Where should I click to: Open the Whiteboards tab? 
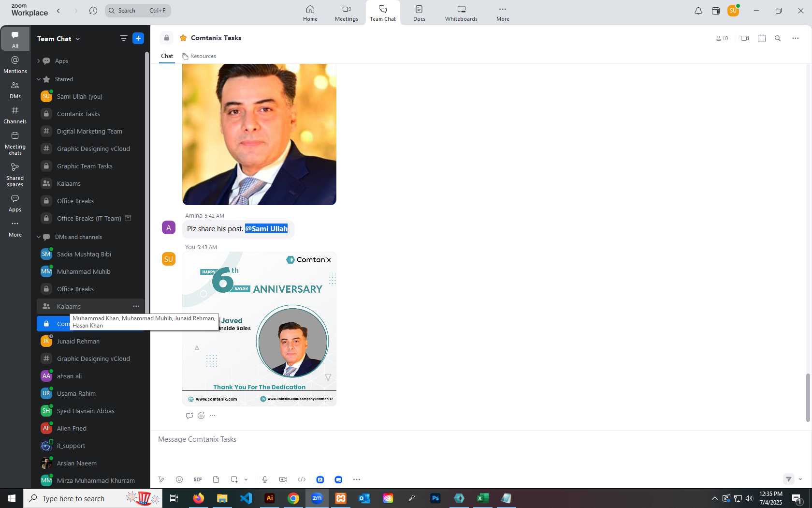[461, 13]
